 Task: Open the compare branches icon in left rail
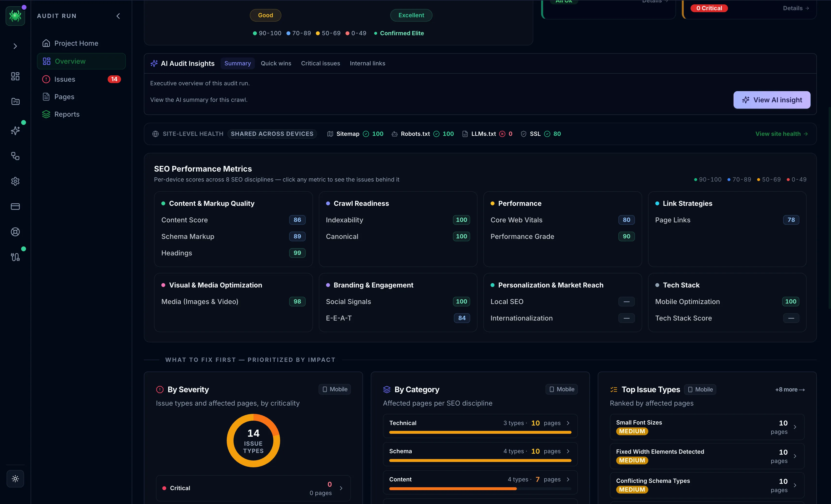15,257
